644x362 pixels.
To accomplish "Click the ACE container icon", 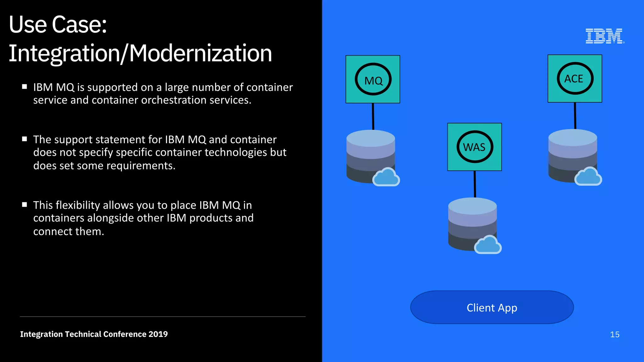I will 575,79.
